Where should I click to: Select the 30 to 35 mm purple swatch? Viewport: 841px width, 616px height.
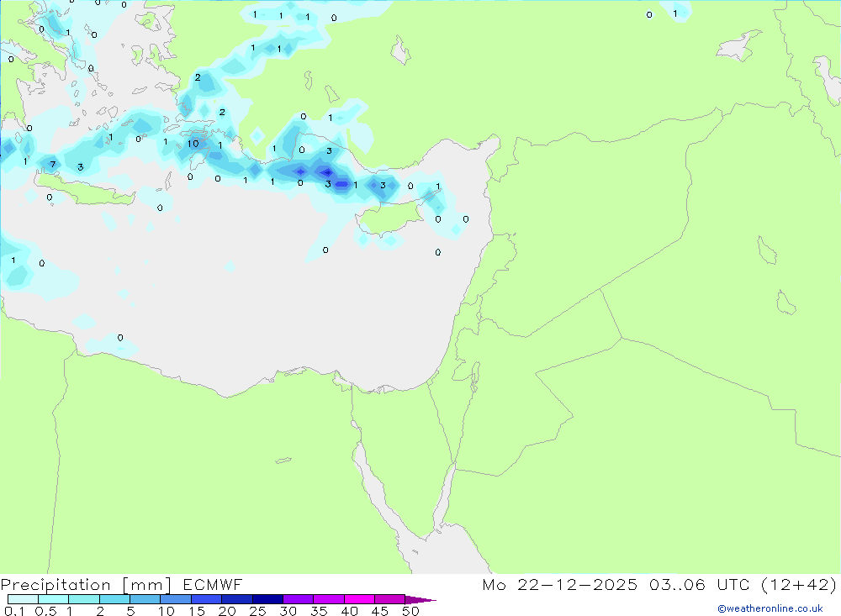click(x=298, y=599)
